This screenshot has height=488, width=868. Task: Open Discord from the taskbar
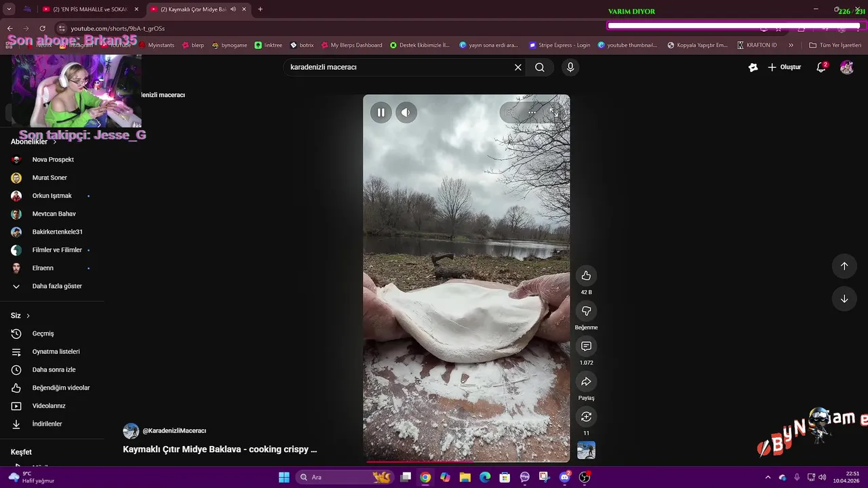565,477
